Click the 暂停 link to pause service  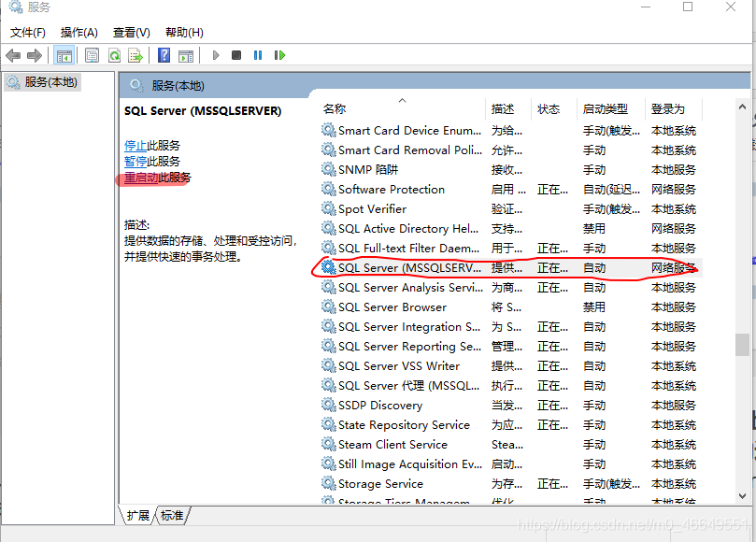(136, 162)
